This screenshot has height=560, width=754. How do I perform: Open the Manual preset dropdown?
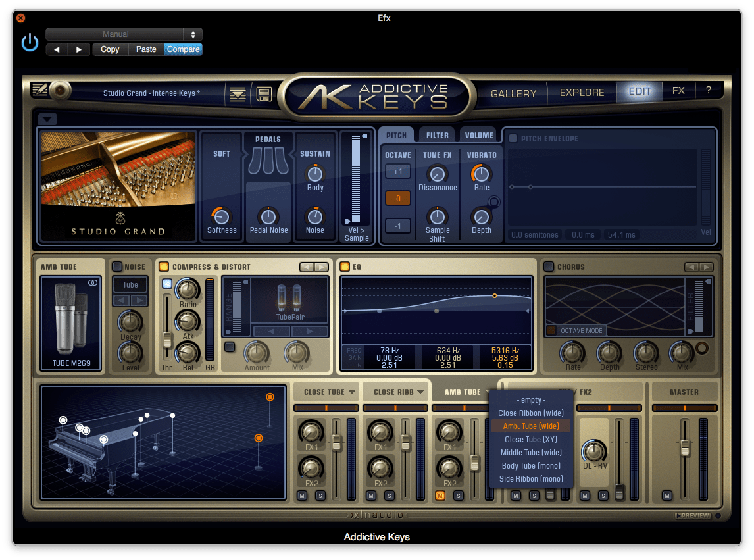[124, 34]
